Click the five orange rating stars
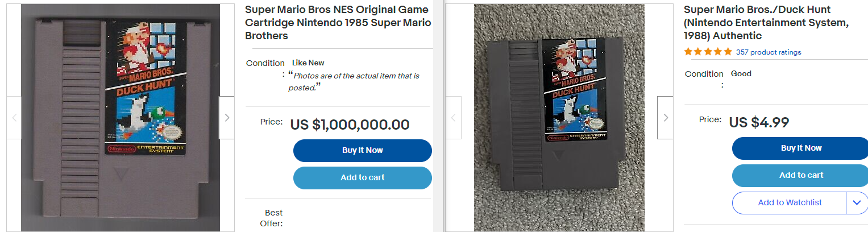Viewport: 868px width, 232px height. pyautogui.click(x=708, y=52)
